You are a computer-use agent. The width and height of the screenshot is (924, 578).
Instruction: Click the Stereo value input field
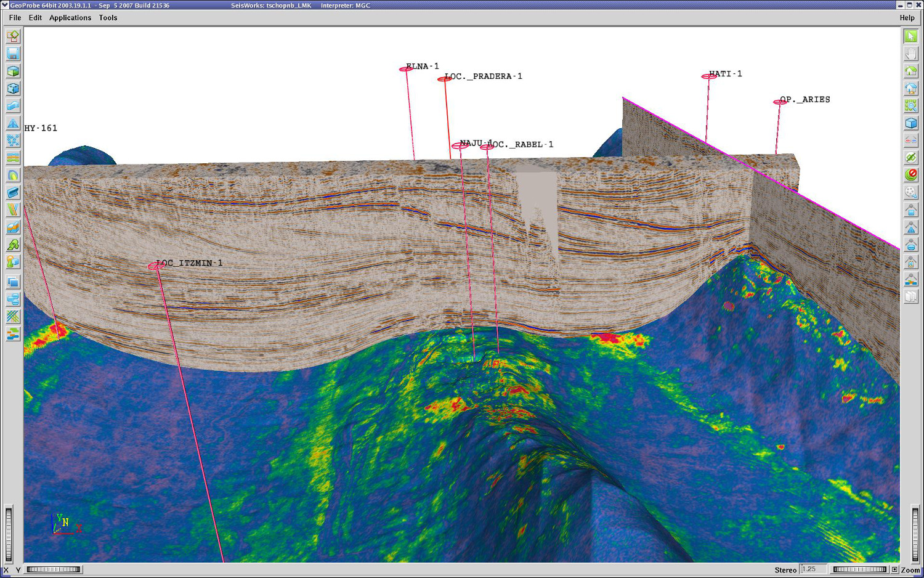pos(812,569)
